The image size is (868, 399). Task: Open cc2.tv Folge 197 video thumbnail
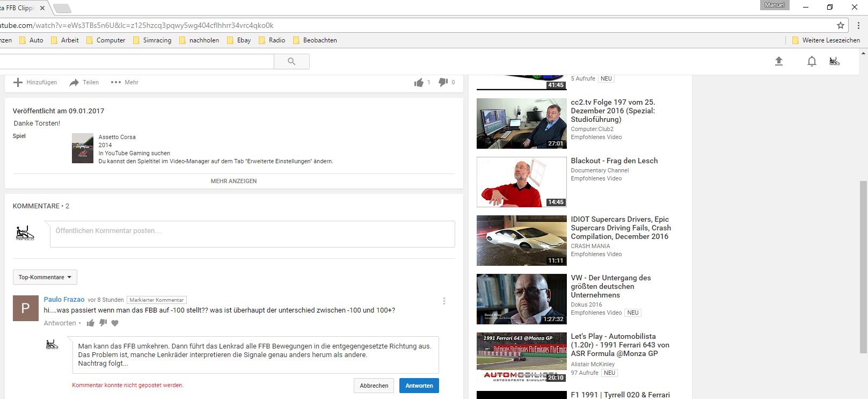click(522, 124)
